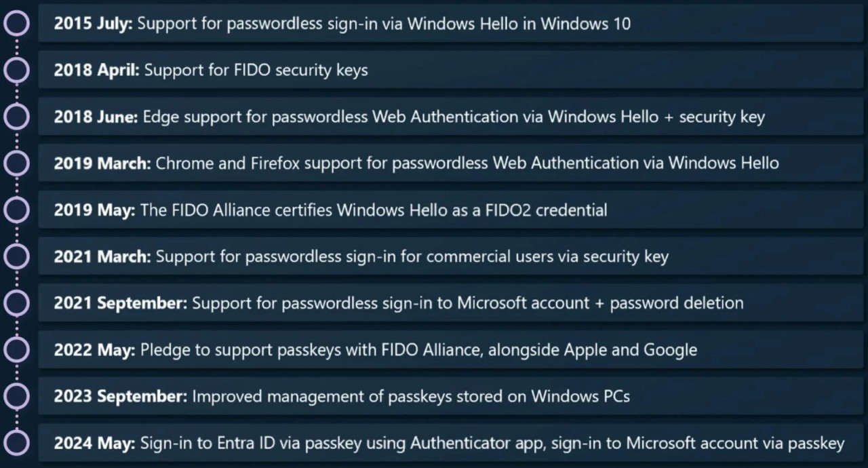
Task: Click the 2021 March timeline circle marker
Action: 16,256
